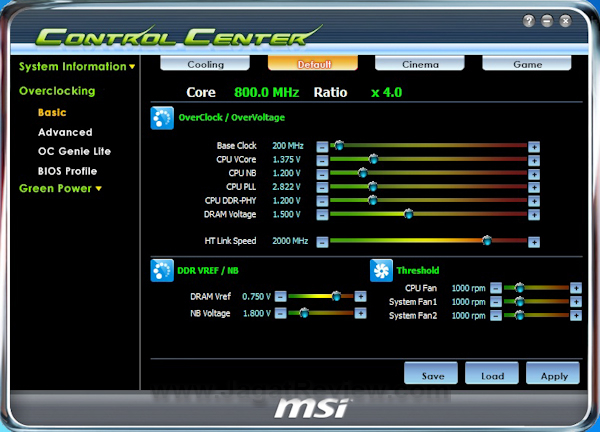Increase CPU NB voltage with plus button
600x432 pixels.
534,174
